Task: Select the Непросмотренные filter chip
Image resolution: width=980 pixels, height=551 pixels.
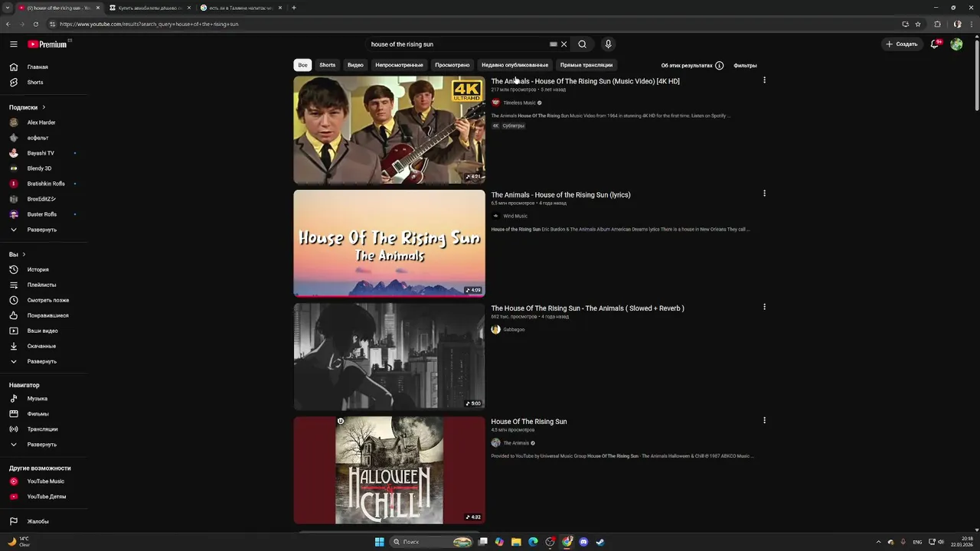Action: pos(399,65)
